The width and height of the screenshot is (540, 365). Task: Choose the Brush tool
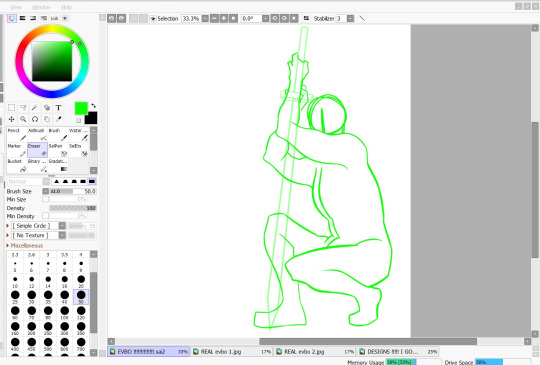(58, 134)
